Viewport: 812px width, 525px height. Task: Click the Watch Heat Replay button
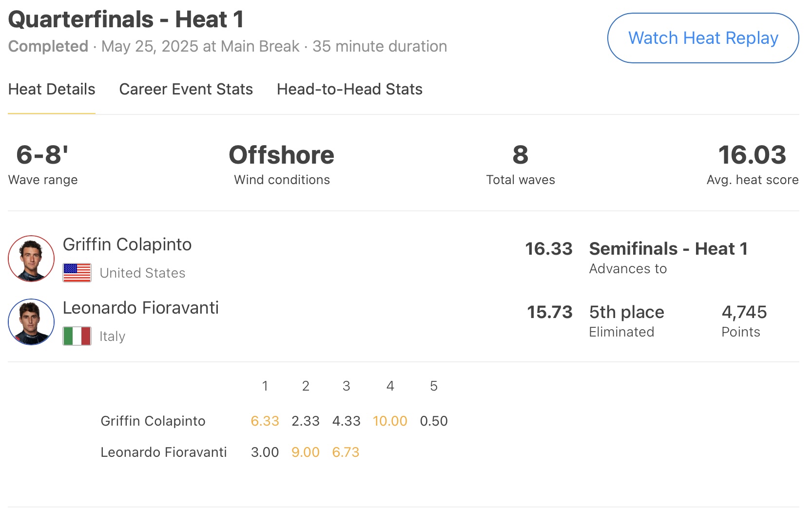pyautogui.click(x=703, y=38)
